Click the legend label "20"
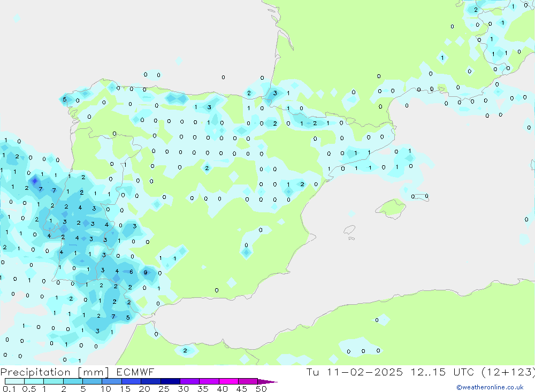The width and height of the screenshot is (535, 392). coord(144,389)
